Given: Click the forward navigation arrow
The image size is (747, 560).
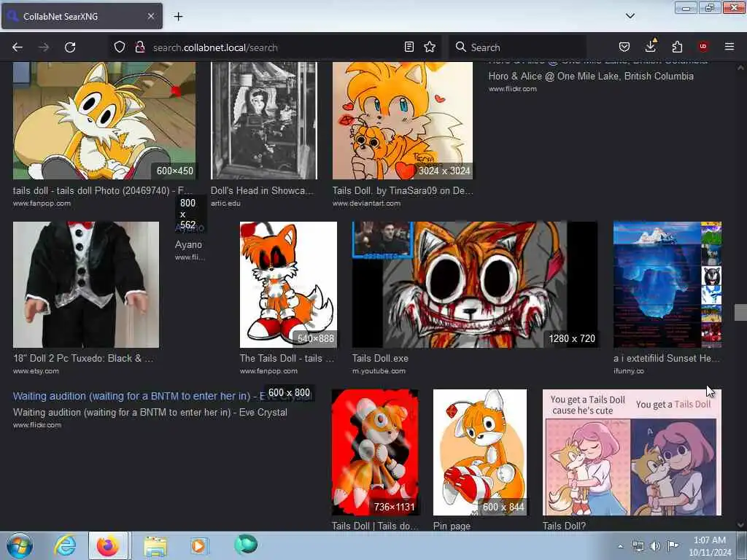Looking at the screenshot, I should click(44, 47).
